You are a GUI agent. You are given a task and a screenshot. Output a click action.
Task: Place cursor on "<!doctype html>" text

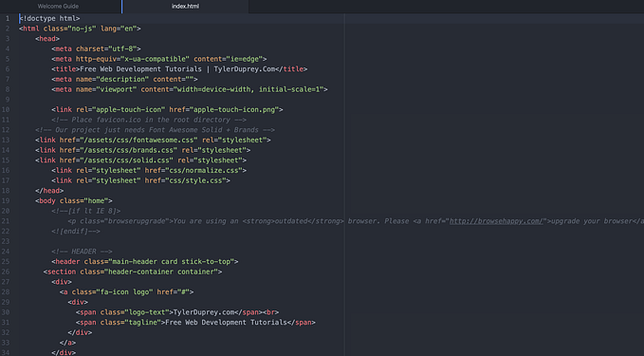pos(49,18)
